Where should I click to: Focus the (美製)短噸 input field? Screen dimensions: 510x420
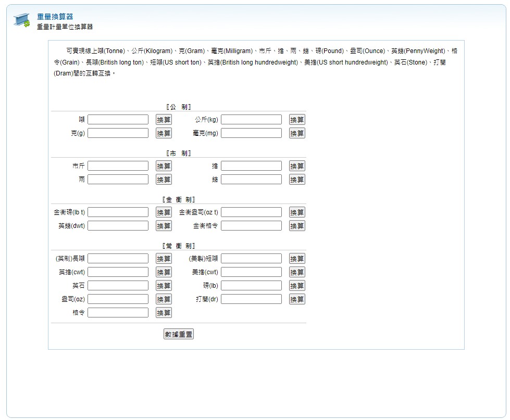(252, 259)
